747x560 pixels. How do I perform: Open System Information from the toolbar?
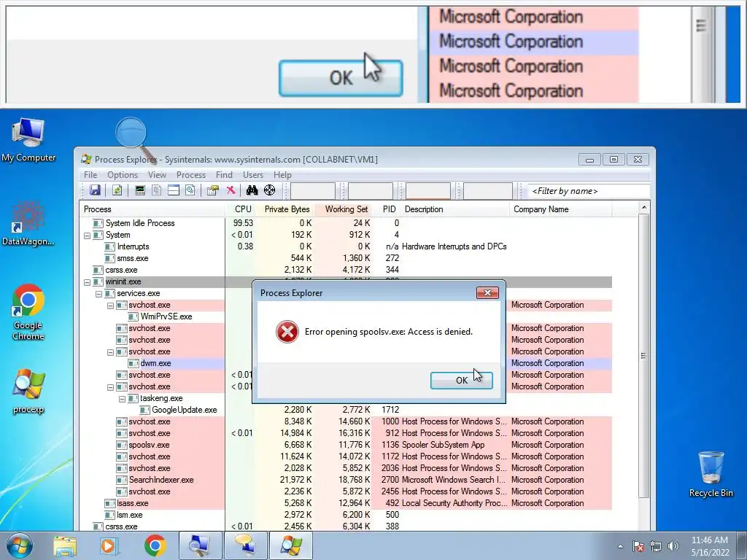click(140, 190)
